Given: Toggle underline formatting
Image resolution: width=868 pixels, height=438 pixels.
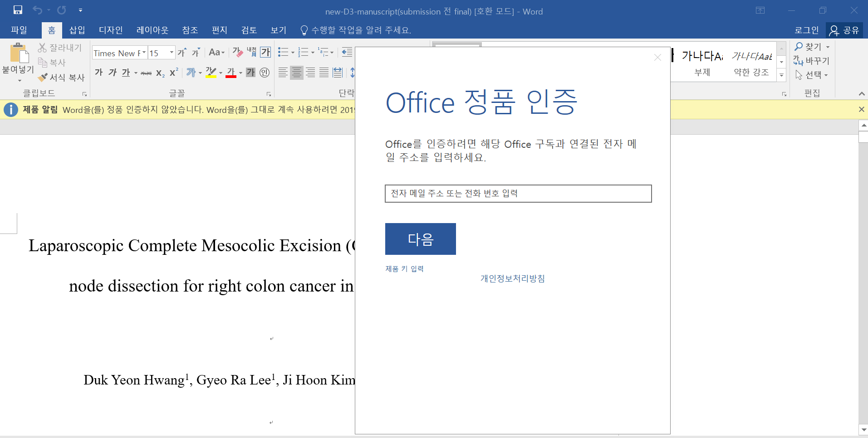Looking at the screenshot, I should 126,73.
